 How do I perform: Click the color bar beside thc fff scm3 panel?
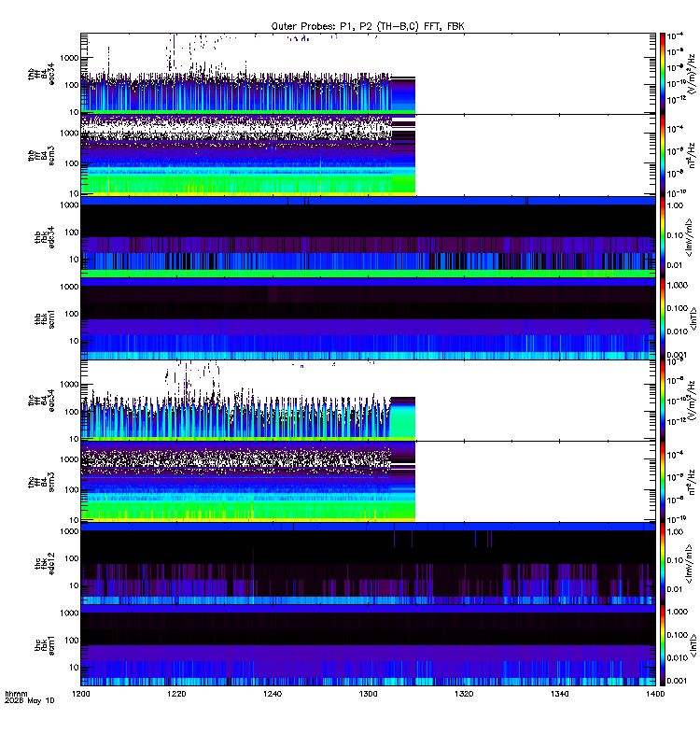pos(662,482)
